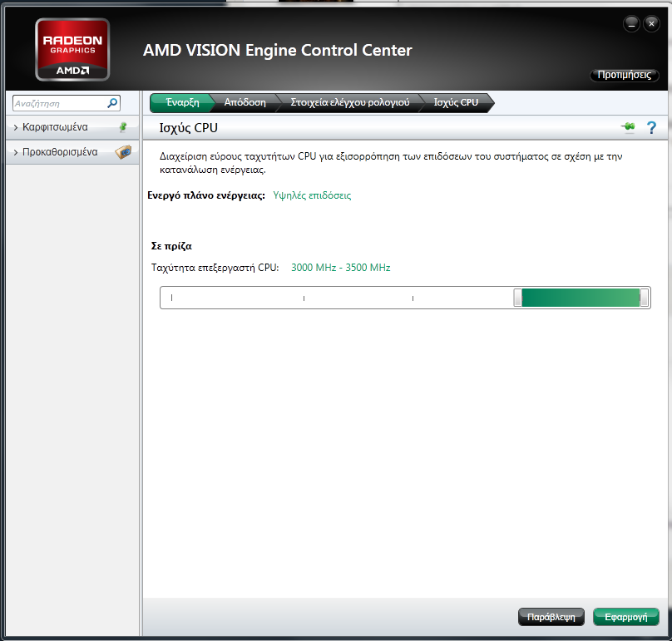Expand the Καρφιτσωμένα section
The image size is (672, 641).
tap(73, 127)
